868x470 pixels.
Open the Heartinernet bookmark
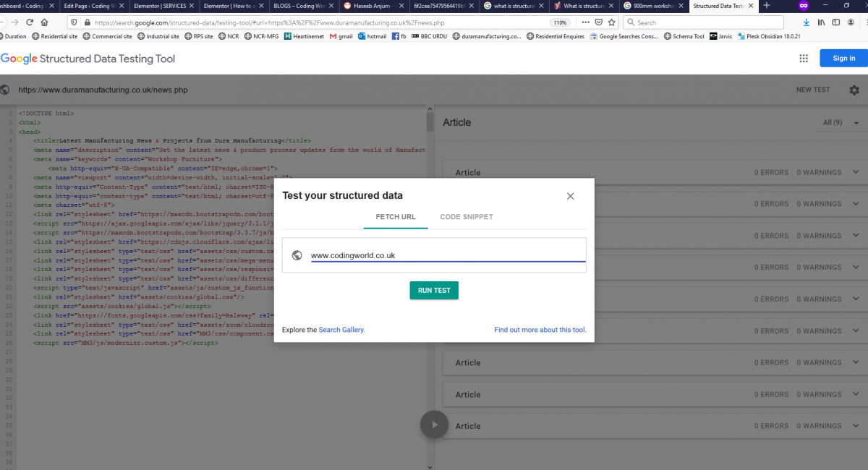tap(305, 36)
